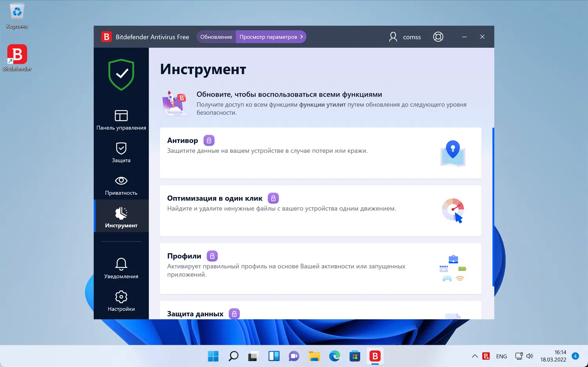Open Панель управления in the sidebar
This screenshot has width=588, height=367.
click(x=121, y=120)
